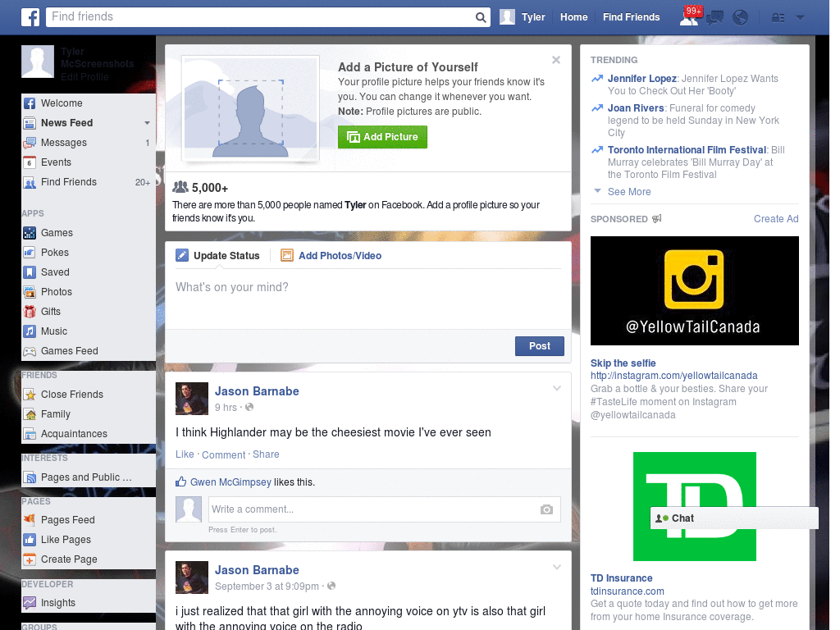Select the Update Status tab
840x630 pixels.
click(x=217, y=256)
